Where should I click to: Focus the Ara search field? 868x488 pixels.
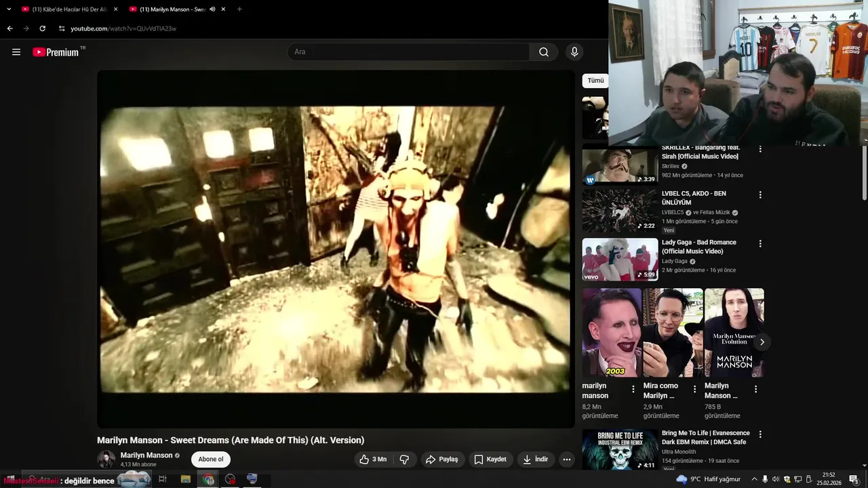(x=409, y=52)
